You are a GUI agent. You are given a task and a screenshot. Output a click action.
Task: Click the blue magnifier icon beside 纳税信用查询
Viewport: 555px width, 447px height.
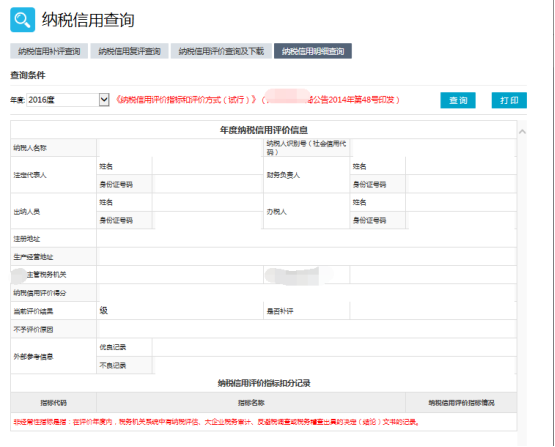(22, 20)
